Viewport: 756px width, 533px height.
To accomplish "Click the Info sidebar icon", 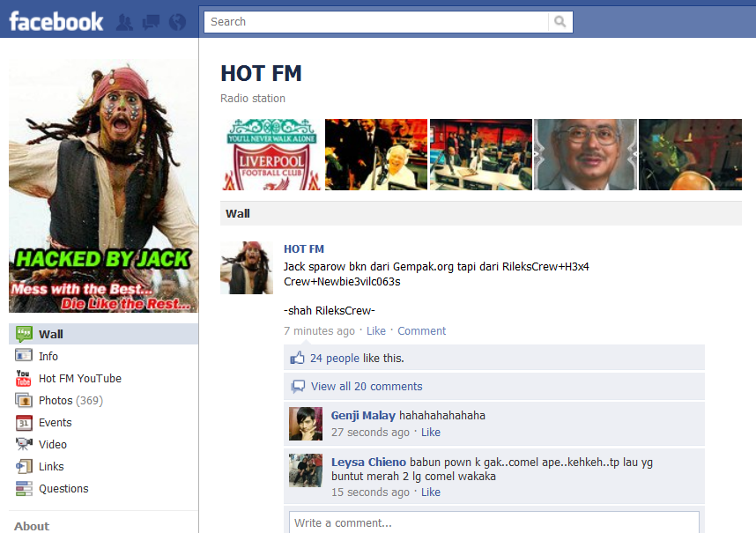I will click(24, 356).
